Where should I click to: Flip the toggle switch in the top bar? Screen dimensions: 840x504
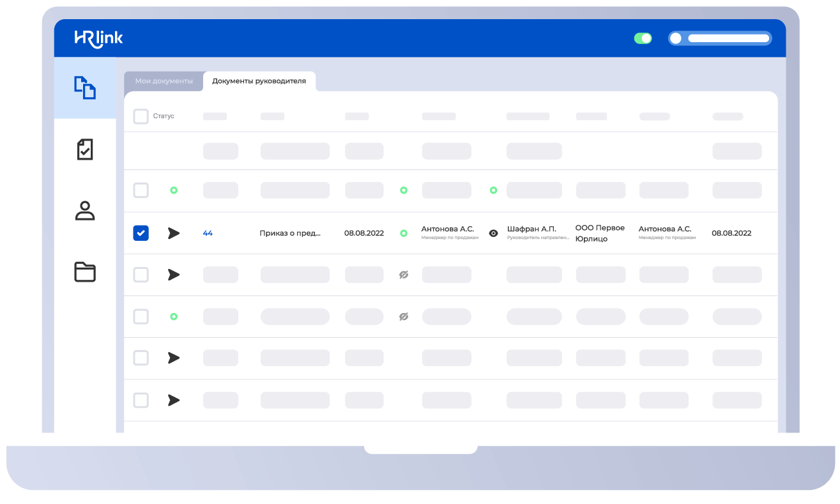[x=644, y=38]
